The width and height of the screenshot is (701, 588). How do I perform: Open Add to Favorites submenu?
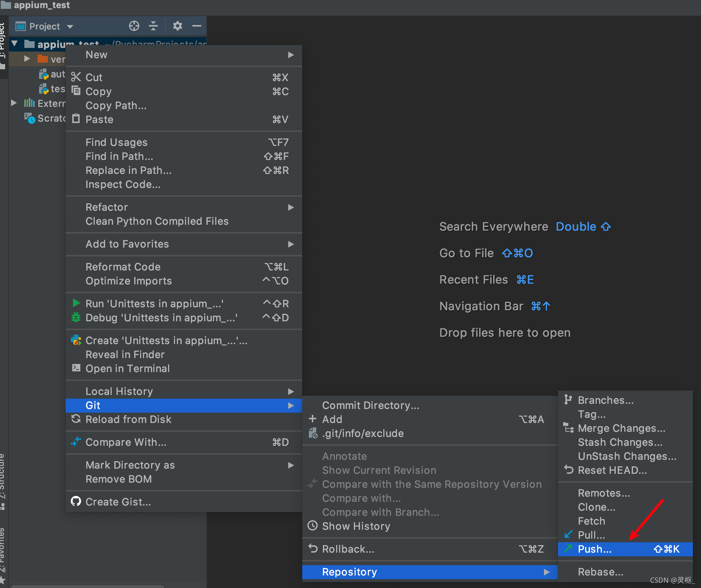(184, 244)
